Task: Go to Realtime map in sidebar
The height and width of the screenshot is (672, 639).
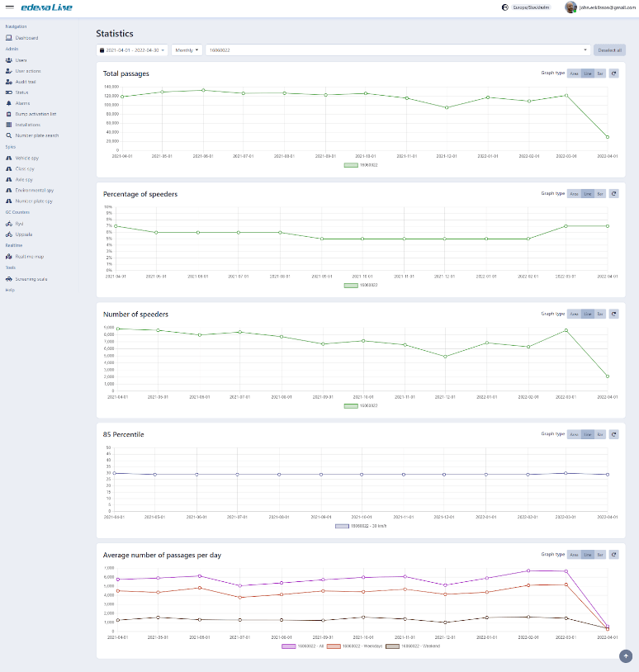Action: click(29, 257)
